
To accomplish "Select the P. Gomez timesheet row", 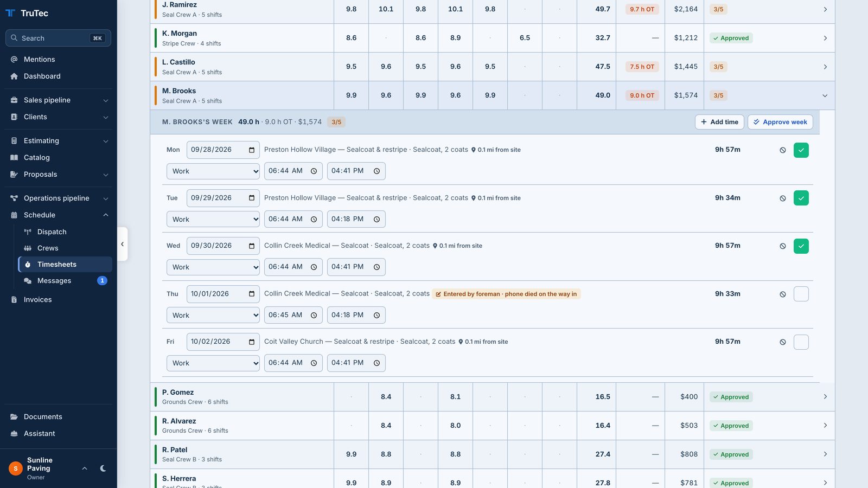I will pos(493,397).
